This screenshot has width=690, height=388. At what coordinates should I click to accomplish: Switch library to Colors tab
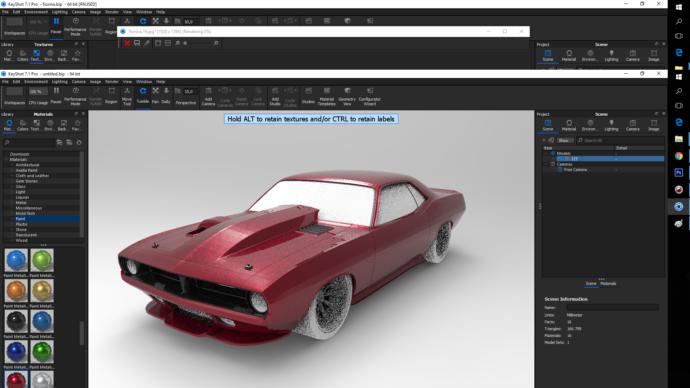point(22,125)
